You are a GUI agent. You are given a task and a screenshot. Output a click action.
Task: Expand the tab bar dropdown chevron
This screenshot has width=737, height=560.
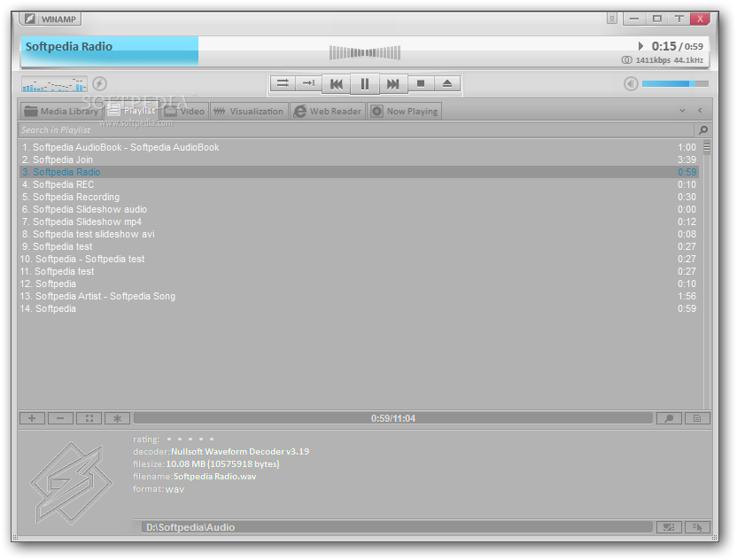682,111
